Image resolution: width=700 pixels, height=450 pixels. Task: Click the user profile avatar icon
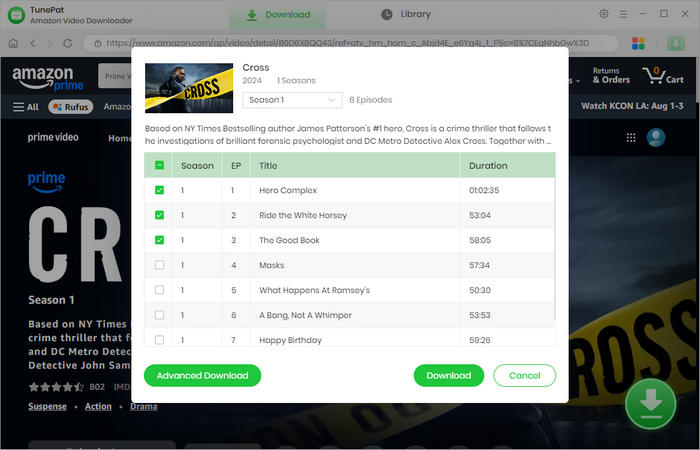point(656,138)
